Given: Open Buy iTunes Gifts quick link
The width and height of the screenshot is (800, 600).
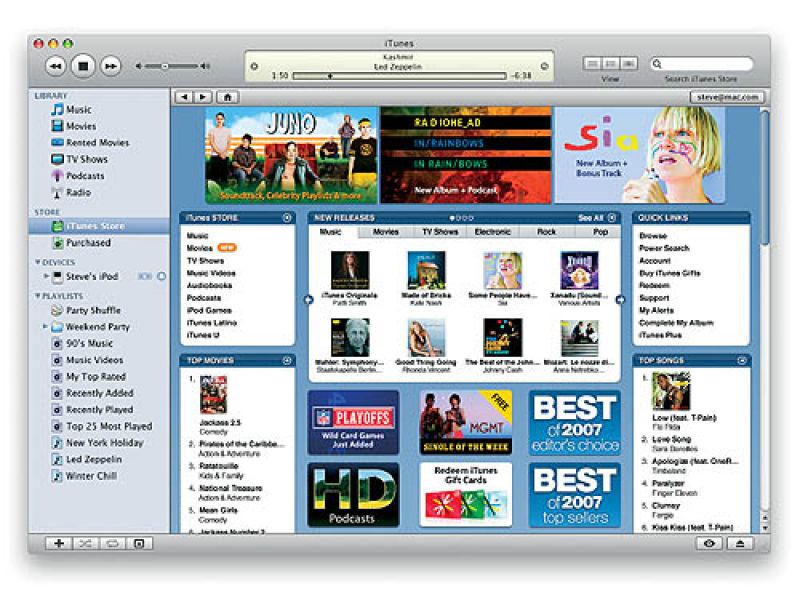Looking at the screenshot, I should point(669,273).
